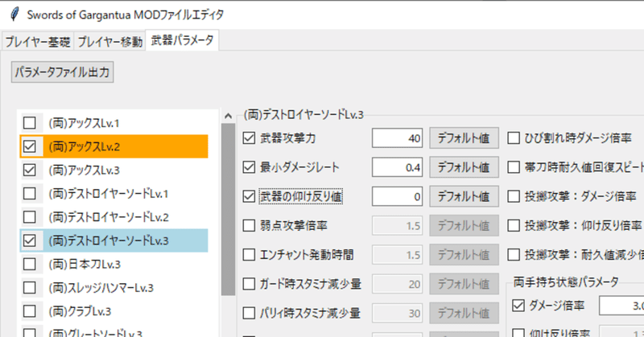The image size is (644, 337).
Task: Click the 武器の仰け反り値 field showing 0
Action: click(x=397, y=196)
